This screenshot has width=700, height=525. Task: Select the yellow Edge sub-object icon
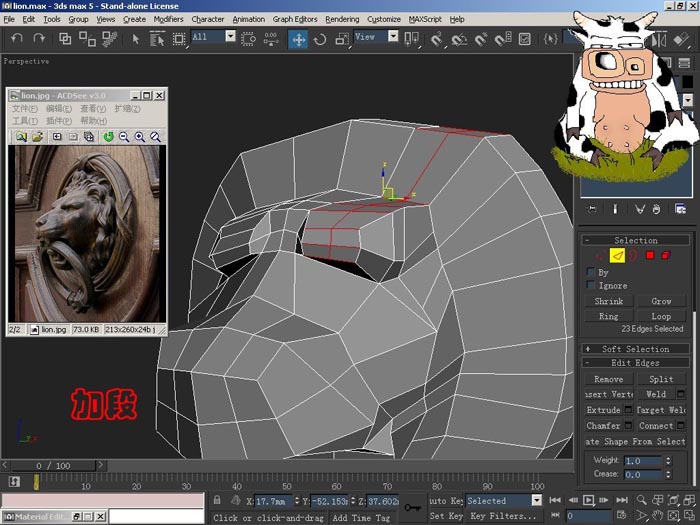(617, 255)
